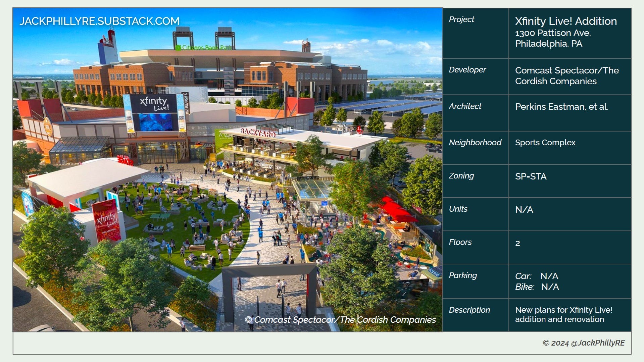Click the Neighborhood row label
The height and width of the screenshot is (362, 644).
[475, 143]
